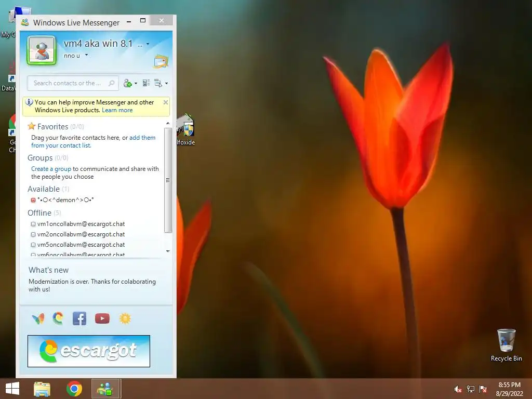Screen dimensions: 532x399
Task: Click the 'Modernization is over' news text
Action: (x=92, y=285)
